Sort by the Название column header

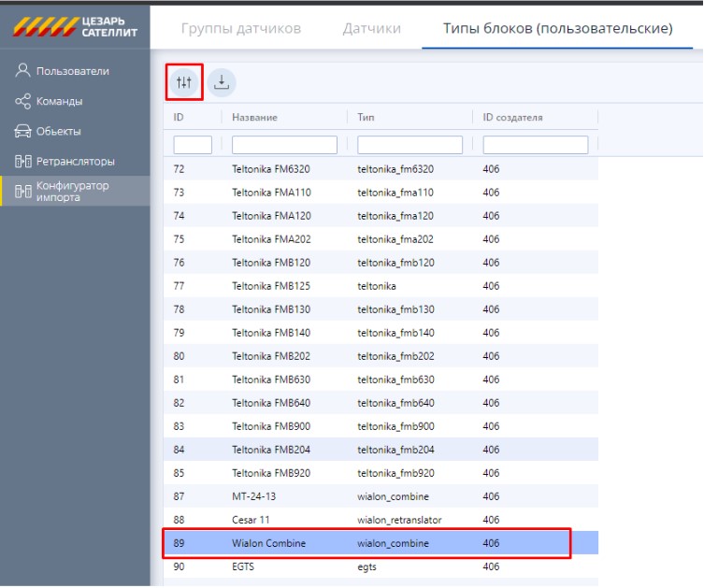[254, 118]
